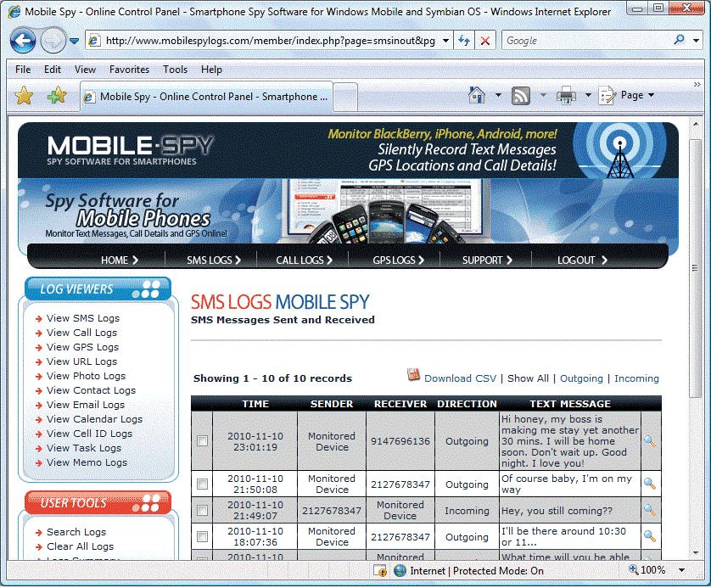The height and width of the screenshot is (588, 711).
Task: Click the Download CSV link
Action: (460, 378)
